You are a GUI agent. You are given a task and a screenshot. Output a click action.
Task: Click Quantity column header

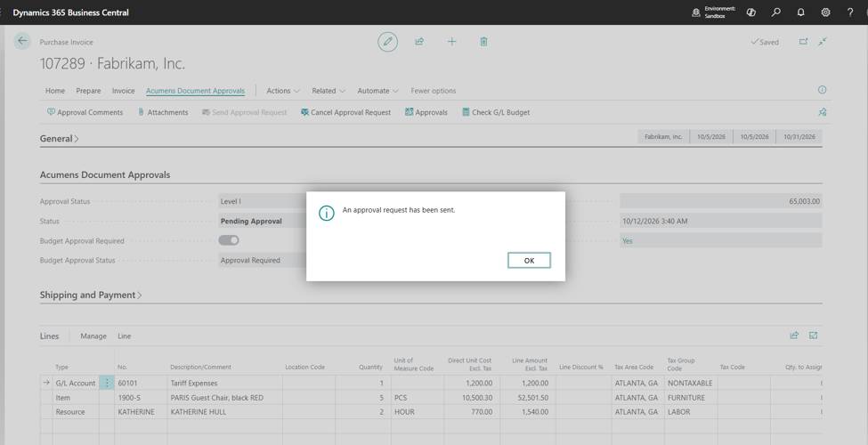pos(370,367)
